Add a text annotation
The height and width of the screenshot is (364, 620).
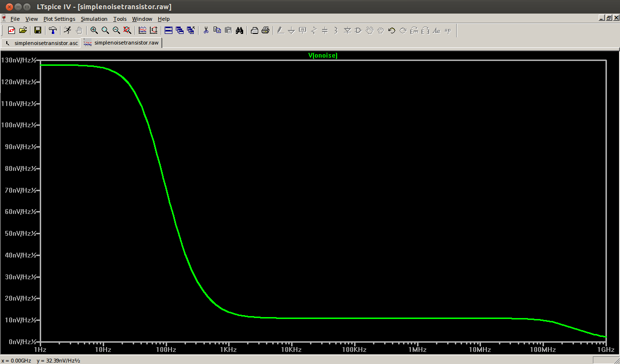pyautogui.click(x=436, y=30)
